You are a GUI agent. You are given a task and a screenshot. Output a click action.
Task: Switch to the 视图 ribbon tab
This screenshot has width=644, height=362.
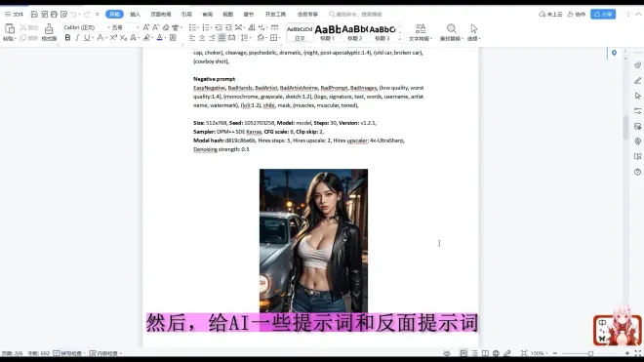click(228, 15)
